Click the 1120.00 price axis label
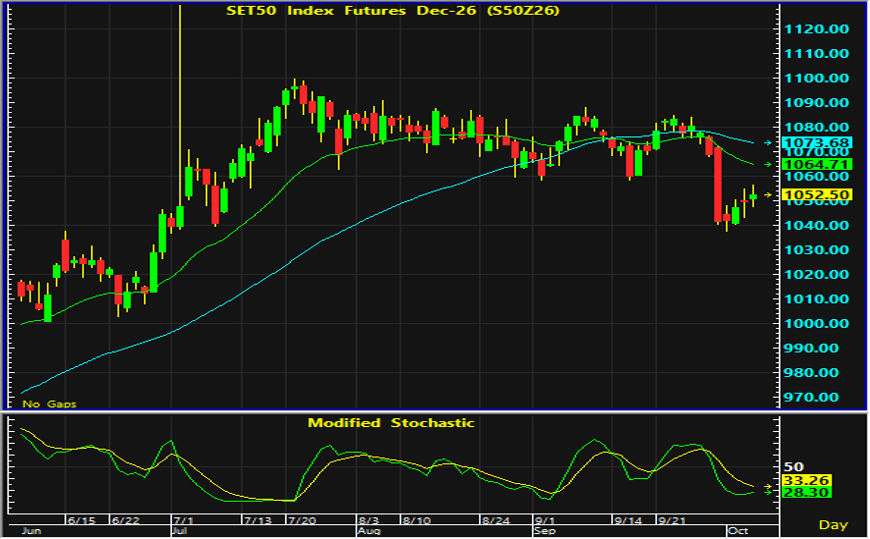This screenshot has width=870, height=539. (816, 29)
